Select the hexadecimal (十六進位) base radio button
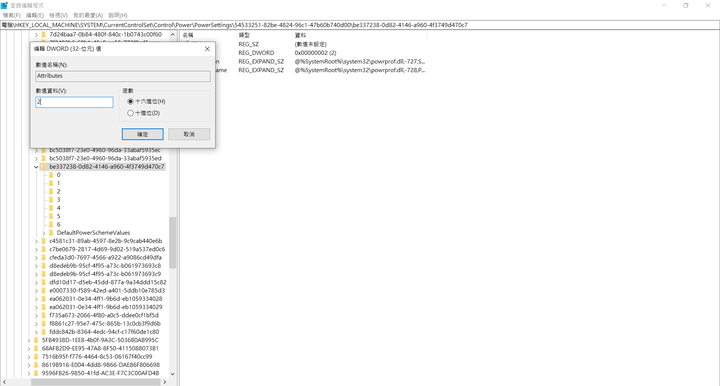The image size is (720, 386). coord(130,101)
